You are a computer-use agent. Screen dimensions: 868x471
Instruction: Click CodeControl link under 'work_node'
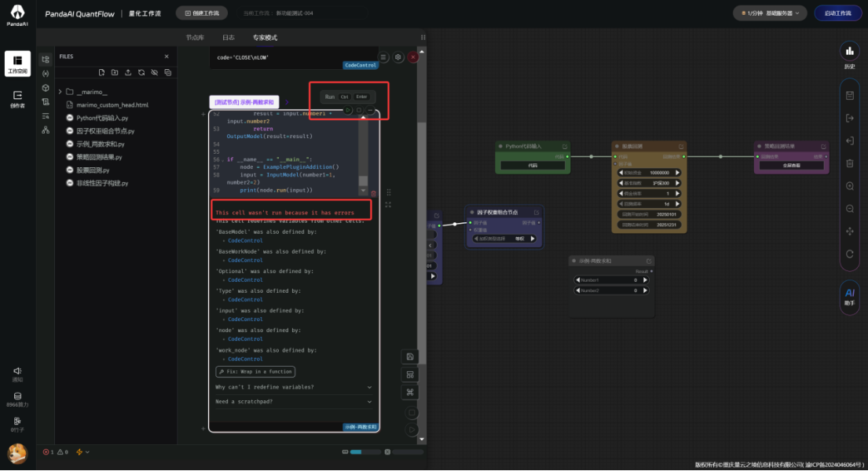coord(245,360)
